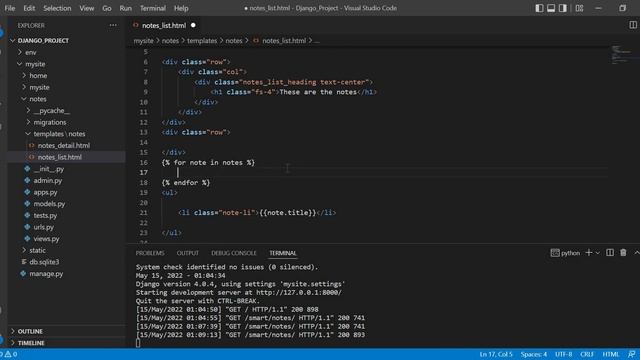The height and width of the screenshot is (360, 640).
Task: Change indentation via Spaces: 4
Action: pos(533,354)
